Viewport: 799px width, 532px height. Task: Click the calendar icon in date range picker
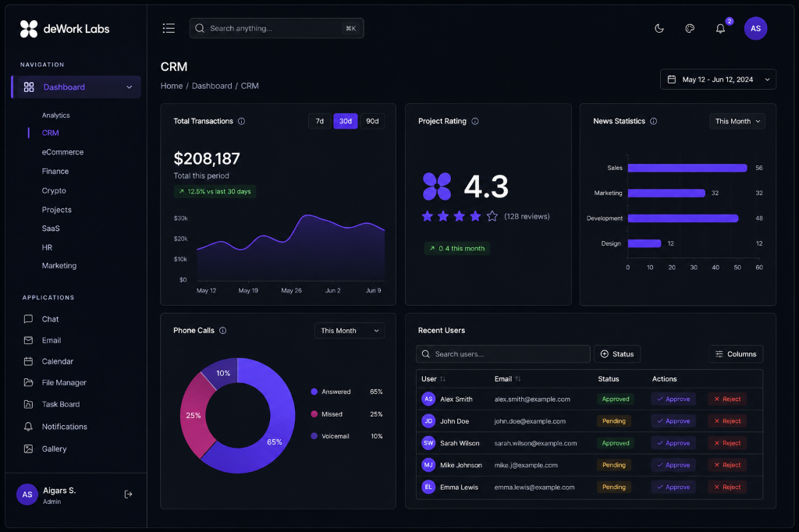point(672,80)
